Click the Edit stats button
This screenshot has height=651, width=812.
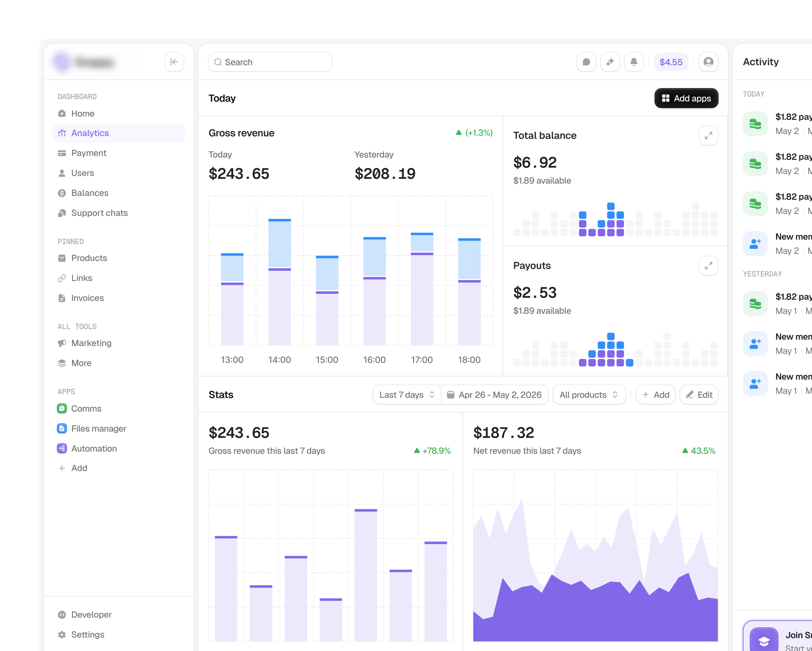click(x=699, y=395)
